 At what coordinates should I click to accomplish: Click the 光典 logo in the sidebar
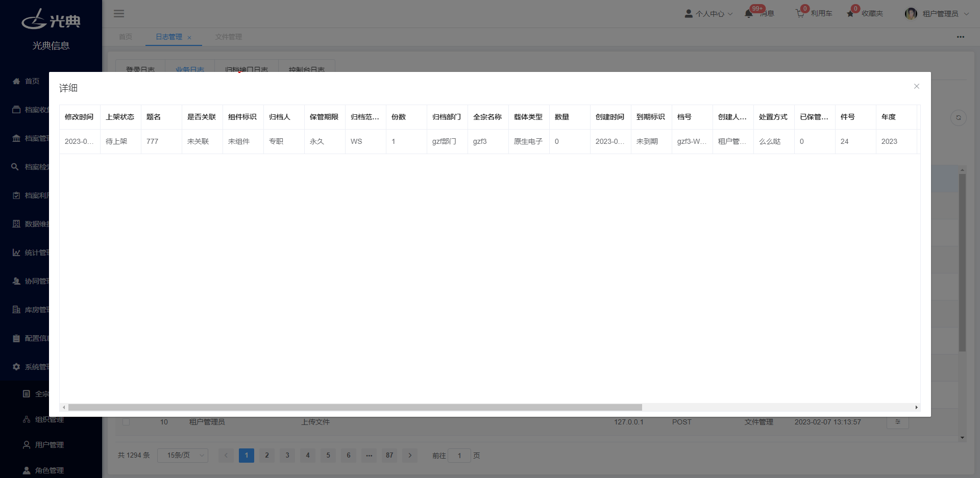coord(51,19)
